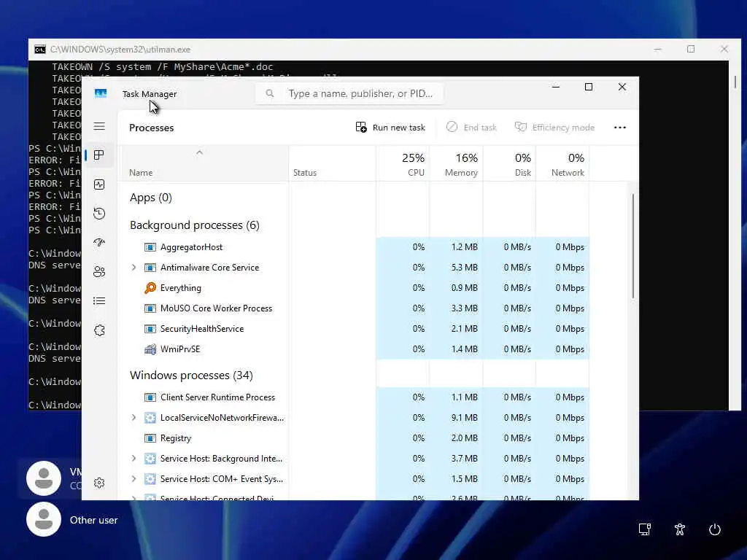Screen dimensions: 747x560
Task: Select the WmiPrvSE process row
Action: 354,349
